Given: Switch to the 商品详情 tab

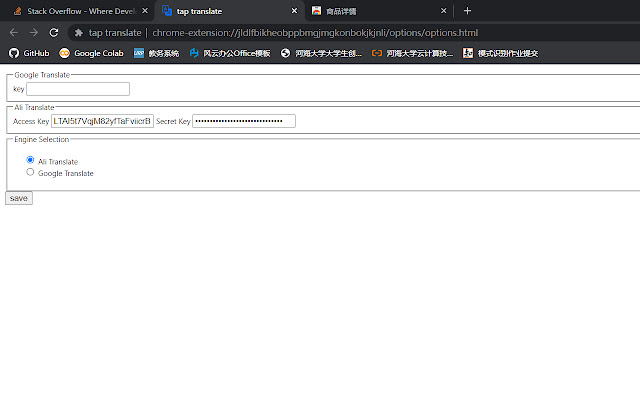Looking at the screenshot, I should coord(379,11).
